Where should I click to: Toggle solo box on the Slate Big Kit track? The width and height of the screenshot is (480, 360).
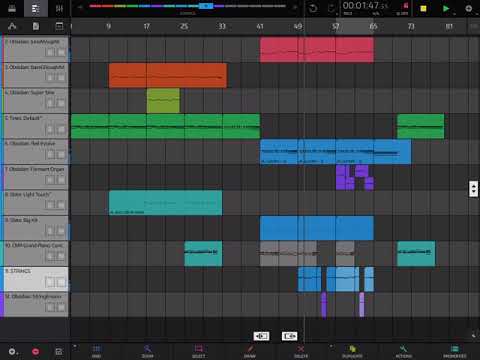coord(61,231)
